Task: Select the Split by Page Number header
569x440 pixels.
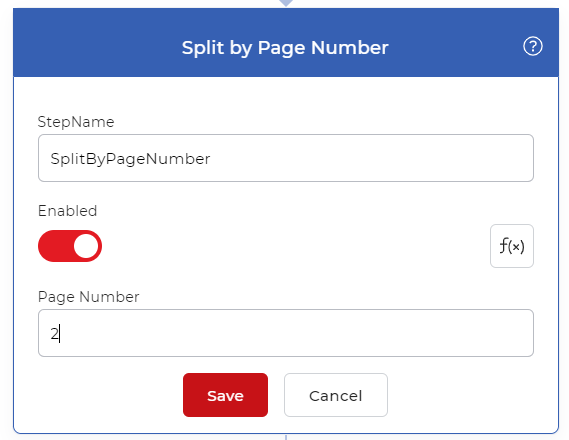Action: (285, 48)
